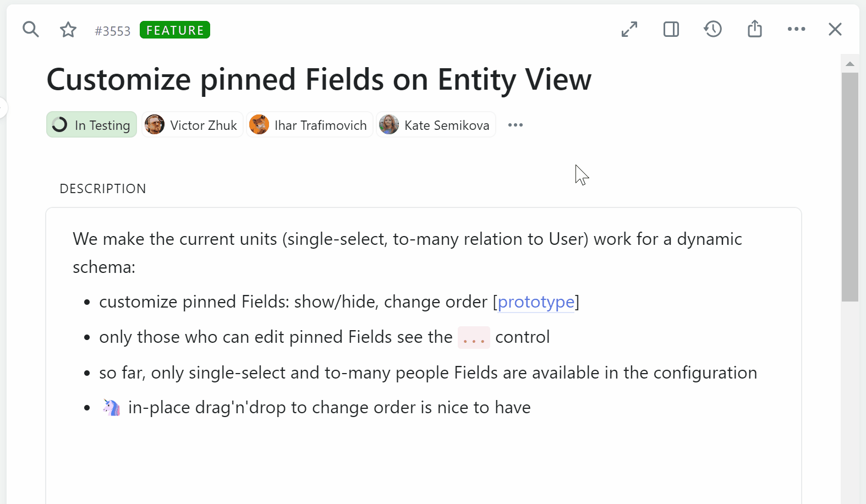
Task: Click the DESCRIPTION section heading
Action: (102, 188)
